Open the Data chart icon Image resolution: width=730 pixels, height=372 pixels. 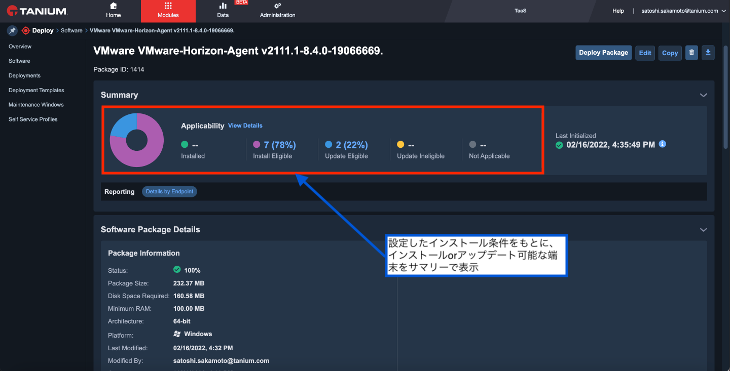[x=223, y=6]
